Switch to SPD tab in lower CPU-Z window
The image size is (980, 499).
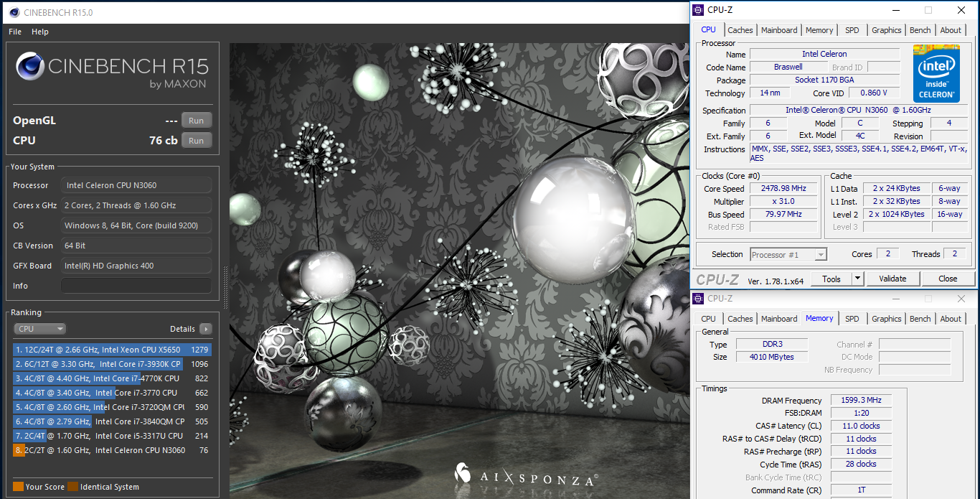pos(852,319)
